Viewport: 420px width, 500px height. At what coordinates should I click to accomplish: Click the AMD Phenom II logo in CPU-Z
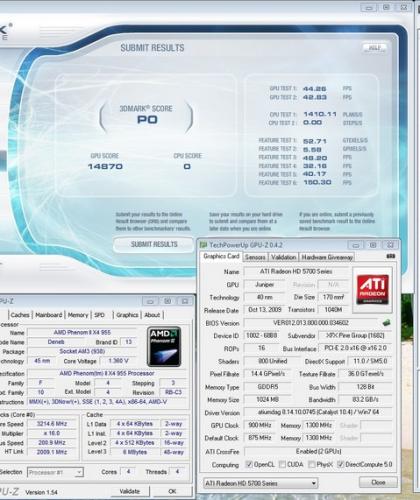coord(164,346)
